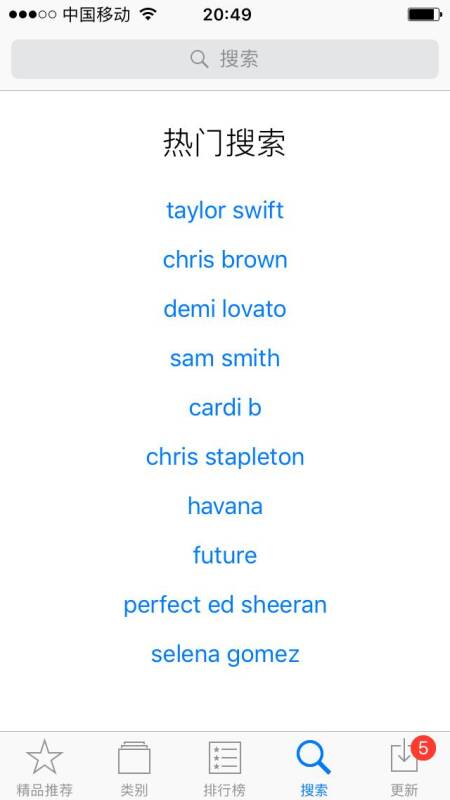
Task: Open the 类别 categories stack icon
Action: click(x=134, y=758)
